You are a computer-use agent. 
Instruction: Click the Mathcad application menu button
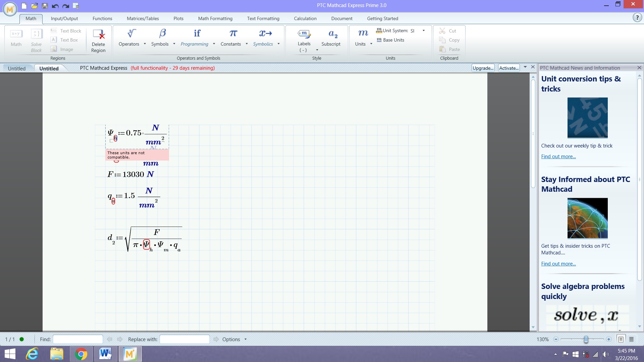(10, 9)
